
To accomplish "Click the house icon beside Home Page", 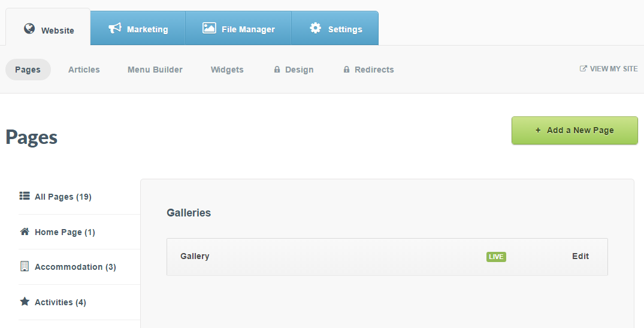I will 25,231.
